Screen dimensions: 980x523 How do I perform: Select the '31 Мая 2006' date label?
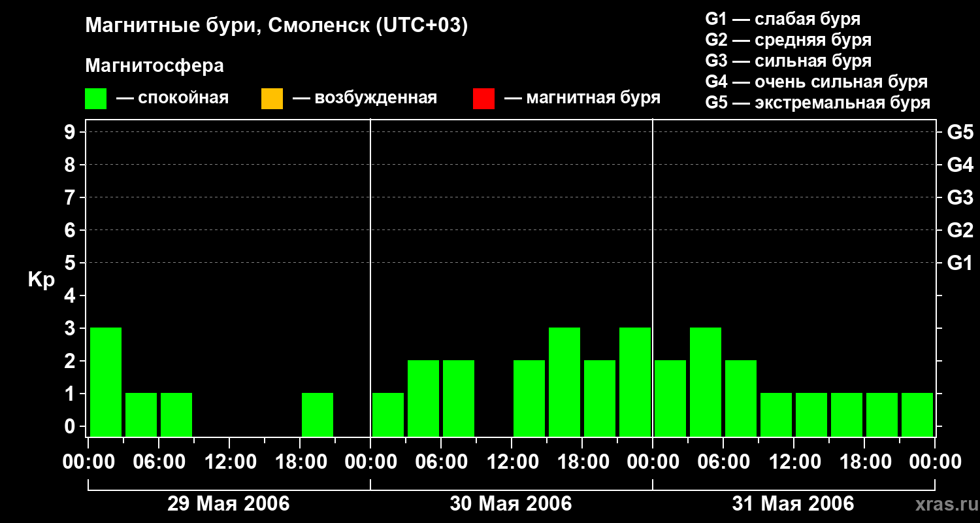coord(792,503)
